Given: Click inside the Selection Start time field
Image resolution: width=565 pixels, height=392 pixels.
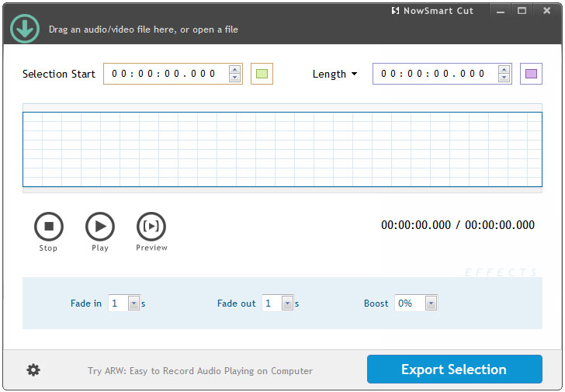Looking at the screenshot, I should click(165, 74).
